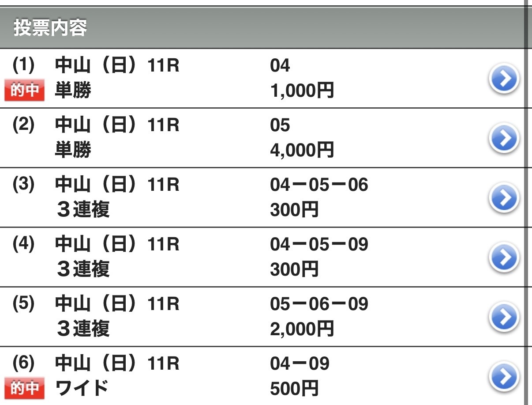Tap blue arrow for 3連複 04-05-06
This screenshot has height=405, width=532.
(x=504, y=198)
